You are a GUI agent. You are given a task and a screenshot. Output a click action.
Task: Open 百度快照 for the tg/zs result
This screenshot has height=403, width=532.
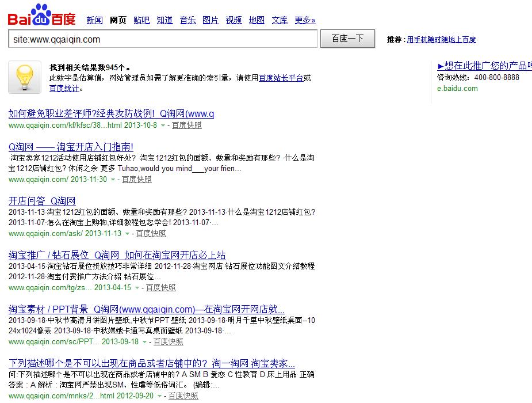[161, 287]
